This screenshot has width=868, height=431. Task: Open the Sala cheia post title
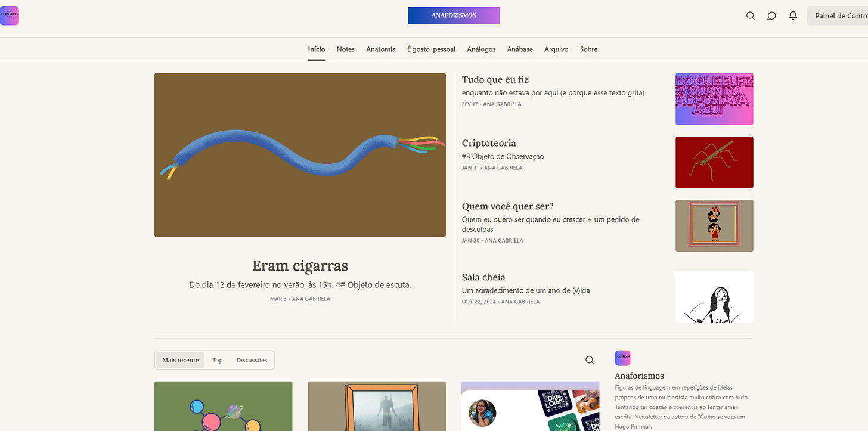tap(483, 277)
